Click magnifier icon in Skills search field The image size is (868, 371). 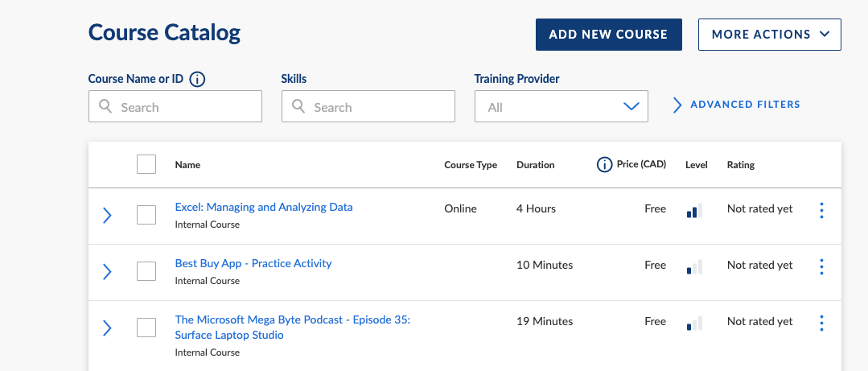(298, 105)
